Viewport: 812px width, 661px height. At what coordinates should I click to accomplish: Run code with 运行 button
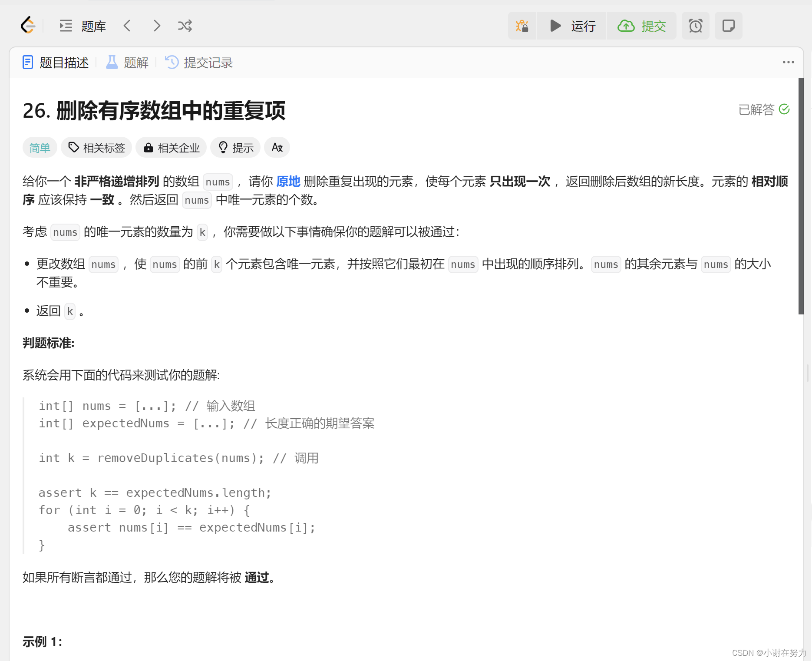572,26
